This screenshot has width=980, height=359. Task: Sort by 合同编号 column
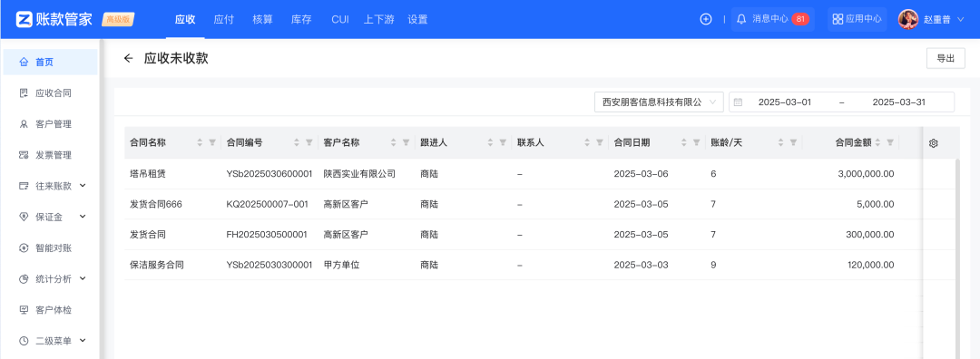296,143
